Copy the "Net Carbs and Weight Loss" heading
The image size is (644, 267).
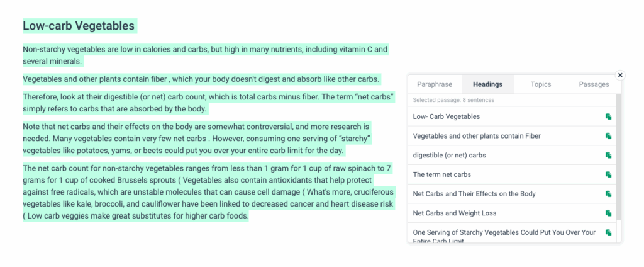(x=609, y=213)
